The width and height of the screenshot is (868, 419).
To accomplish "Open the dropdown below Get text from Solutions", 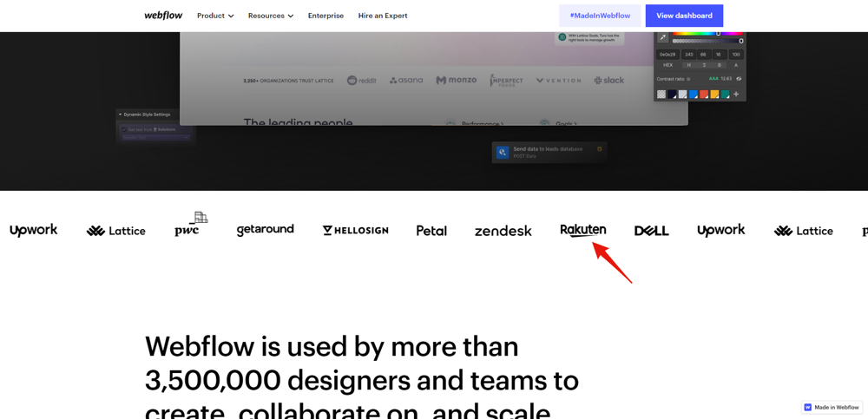I will 156,137.
